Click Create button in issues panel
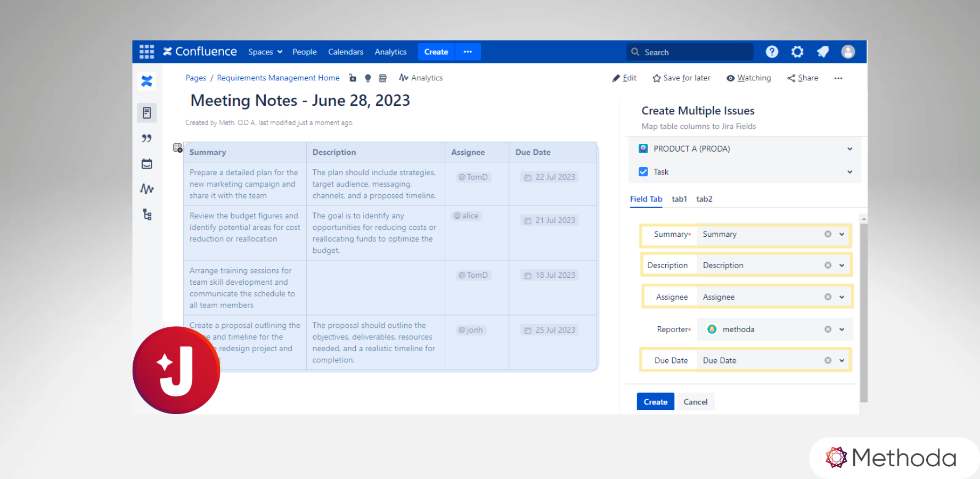The image size is (980, 479). tap(656, 402)
